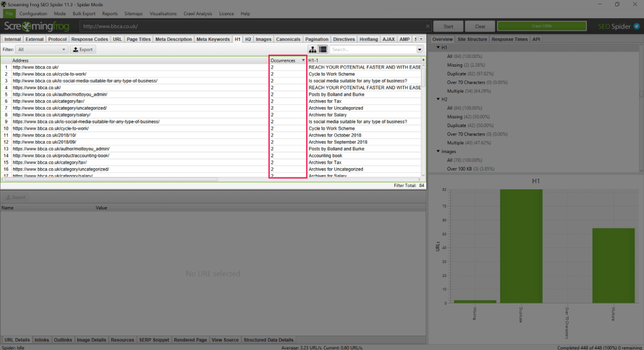The height and width of the screenshot is (350, 644).
Task: Open the Site Structure tab
Action: (x=472, y=39)
